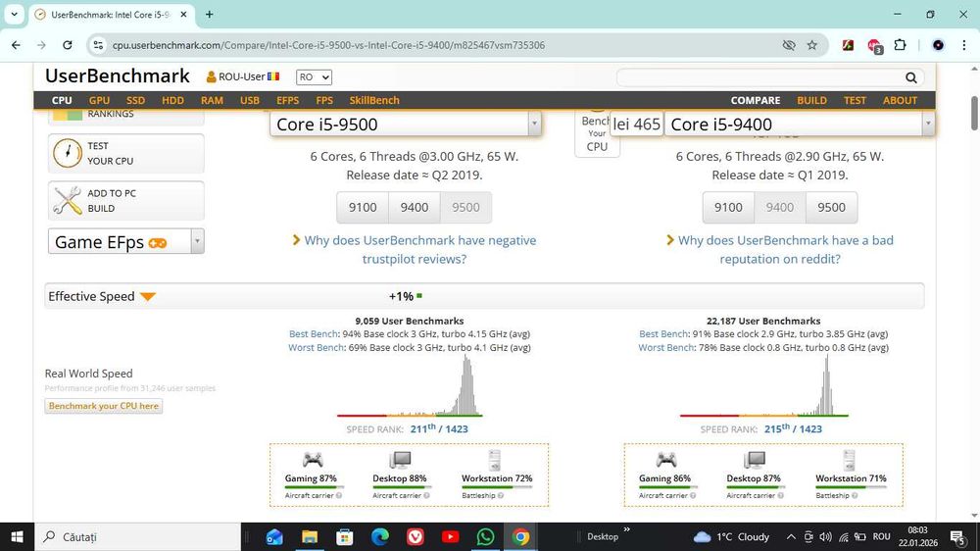980x551 pixels.
Task: Open the Windows Start menu
Action: click(17, 536)
